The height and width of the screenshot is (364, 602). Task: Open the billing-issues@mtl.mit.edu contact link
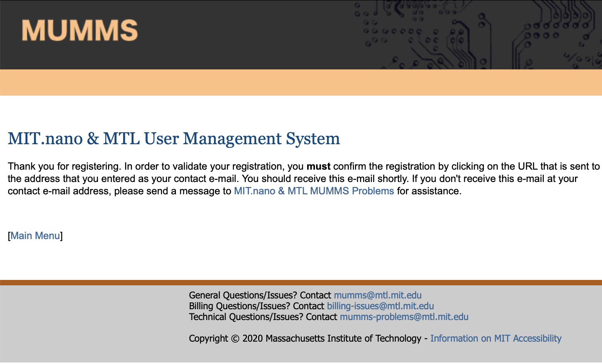click(380, 306)
